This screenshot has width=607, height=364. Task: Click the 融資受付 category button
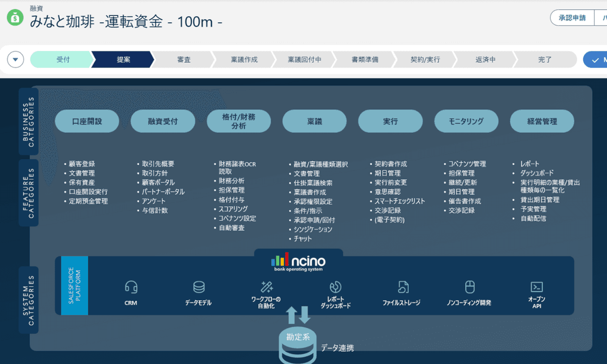[163, 121]
